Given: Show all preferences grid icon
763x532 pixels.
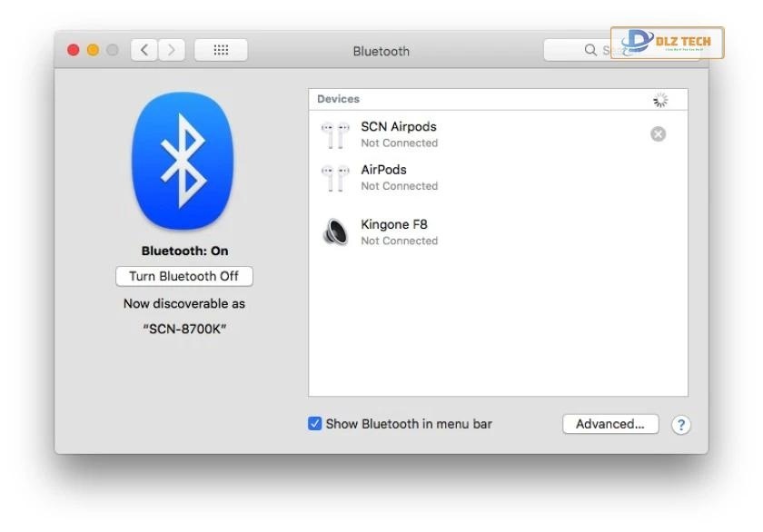Looking at the screenshot, I should (221, 50).
